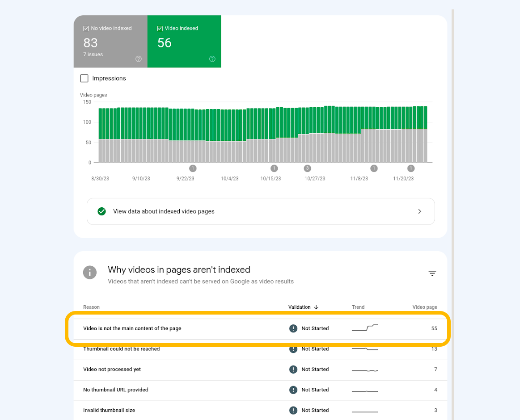This screenshot has height=420, width=520.
Task: Click the alert icon beside "Video not processed yet"
Action: coord(293,370)
